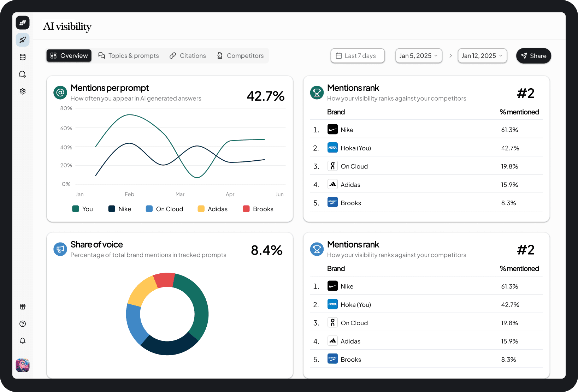Open the Competitors tab
This screenshot has height=392, width=578.
[x=240, y=56]
